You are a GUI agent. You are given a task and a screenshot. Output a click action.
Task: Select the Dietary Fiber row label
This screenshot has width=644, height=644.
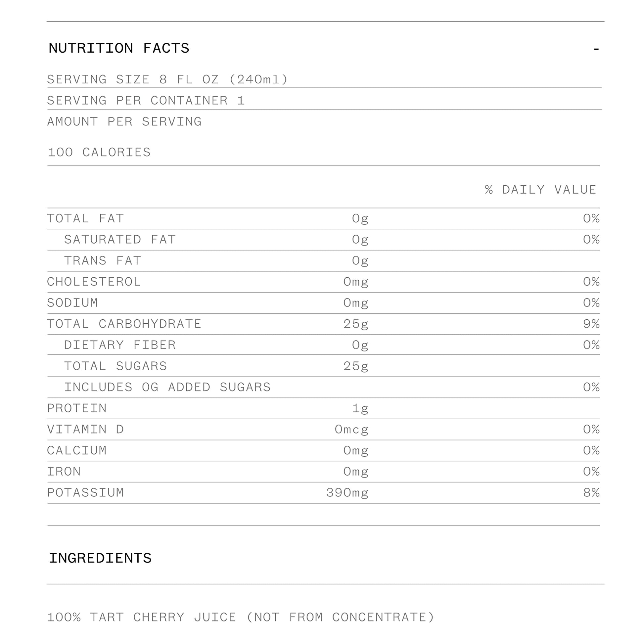tap(120, 345)
